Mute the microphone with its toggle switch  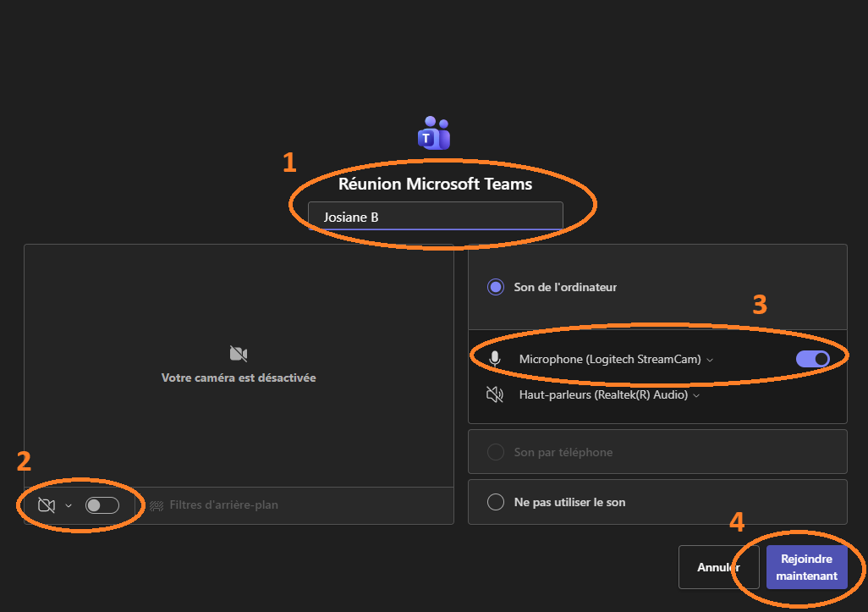coord(812,359)
